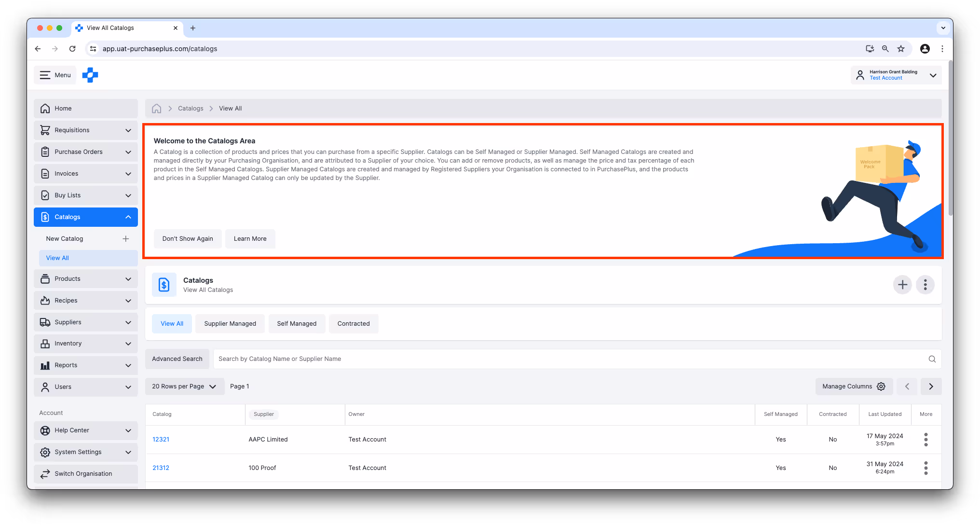
Task: Open the gear icon on Manage Columns
Action: click(x=881, y=387)
